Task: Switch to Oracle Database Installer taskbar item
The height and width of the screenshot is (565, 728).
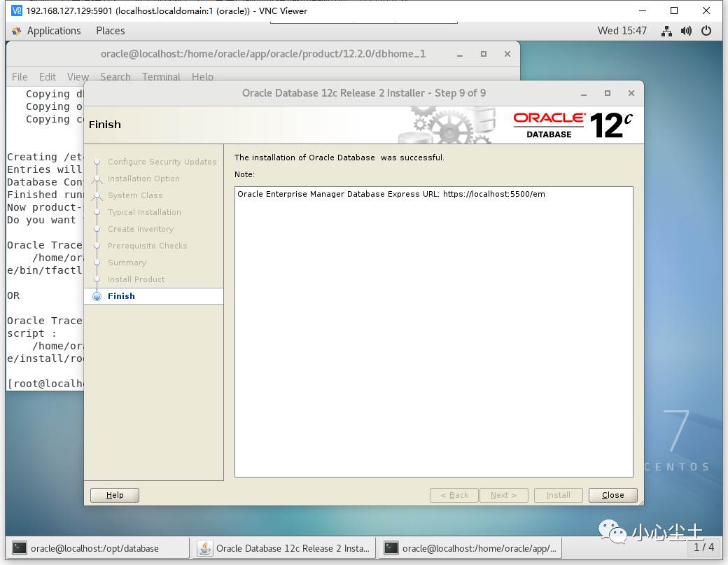Action: 285,548
